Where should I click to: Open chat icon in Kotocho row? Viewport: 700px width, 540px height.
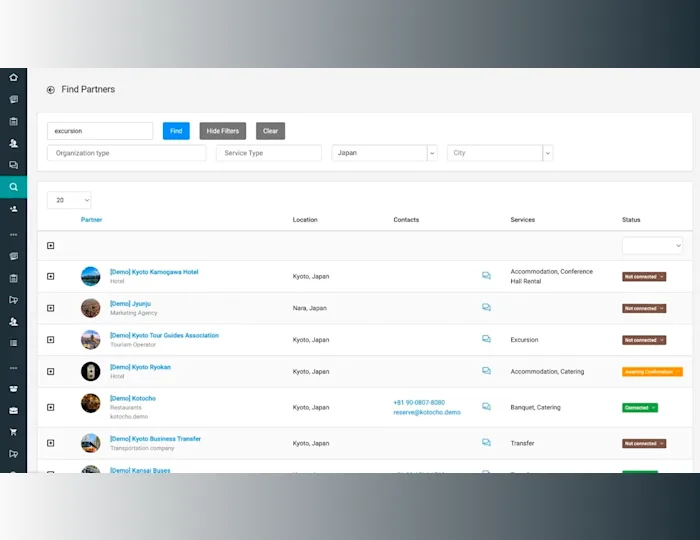point(486,407)
